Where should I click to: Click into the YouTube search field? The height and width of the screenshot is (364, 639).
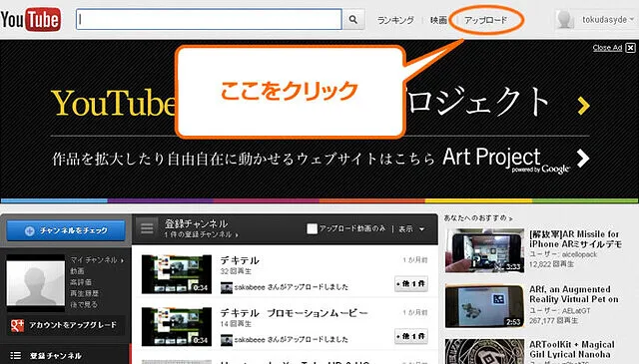click(209, 19)
